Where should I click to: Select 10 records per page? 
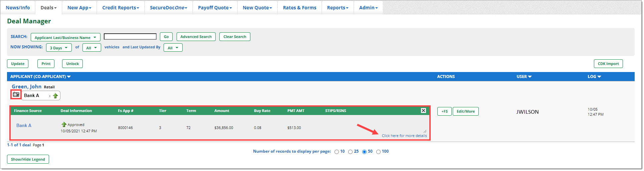coord(337,152)
